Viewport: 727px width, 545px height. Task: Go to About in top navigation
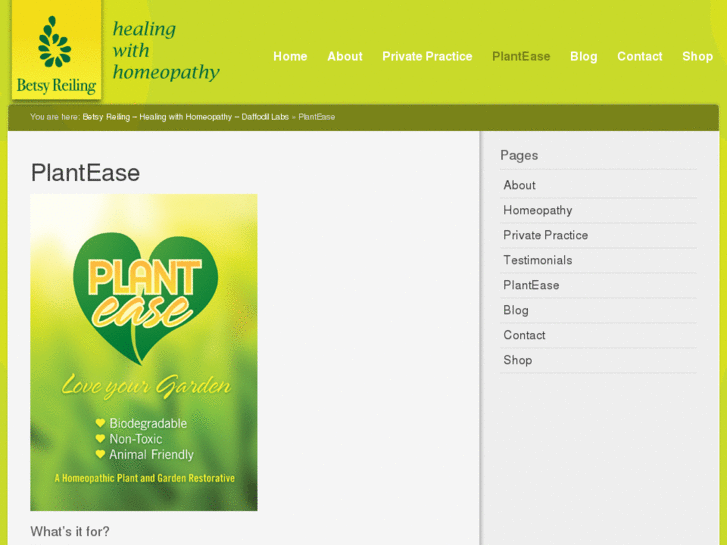tap(345, 57)
